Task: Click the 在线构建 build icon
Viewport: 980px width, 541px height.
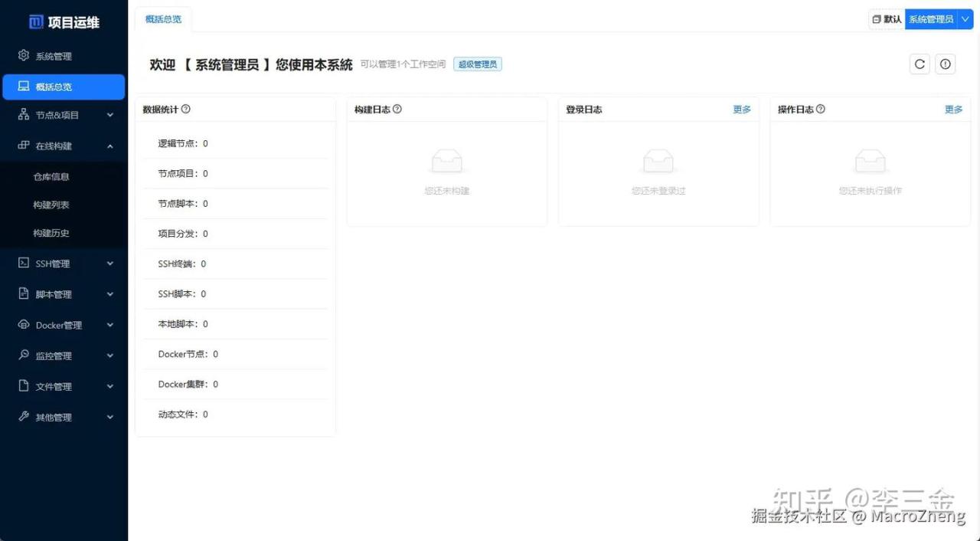Action: click(x=24, y=146)
